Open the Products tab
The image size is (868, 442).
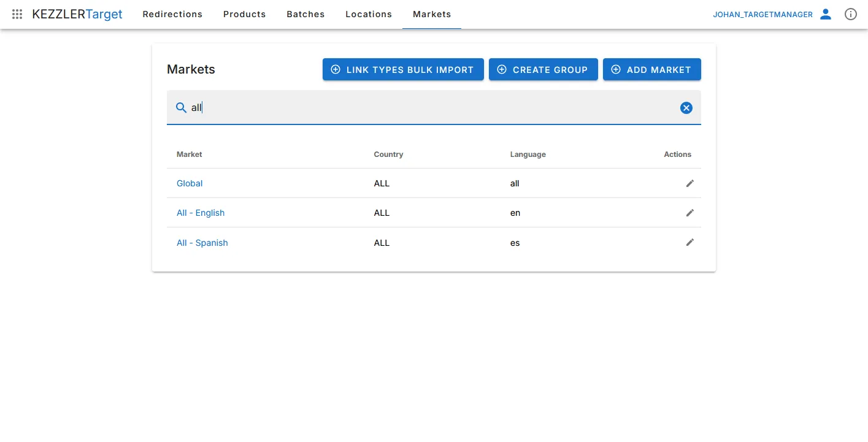point(244,14)
